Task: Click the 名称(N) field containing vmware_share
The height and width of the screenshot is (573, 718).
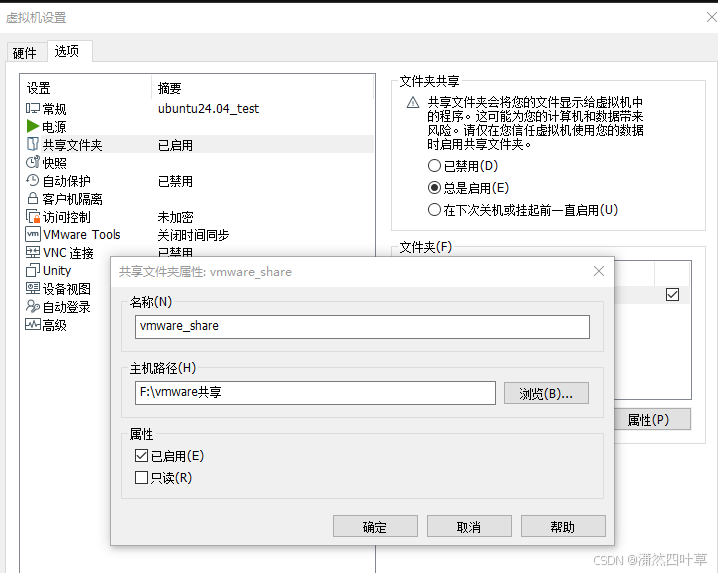Action: coord(362,327)
